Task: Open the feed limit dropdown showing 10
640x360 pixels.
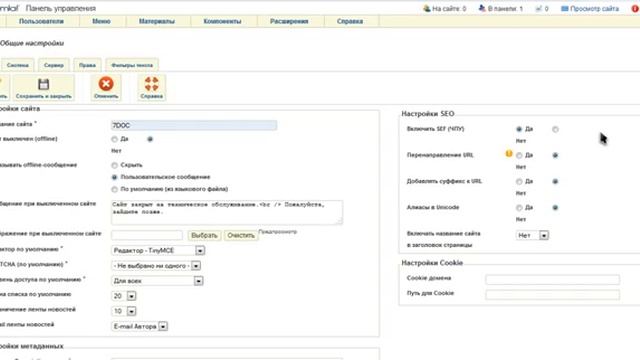Action: [124, 311]
